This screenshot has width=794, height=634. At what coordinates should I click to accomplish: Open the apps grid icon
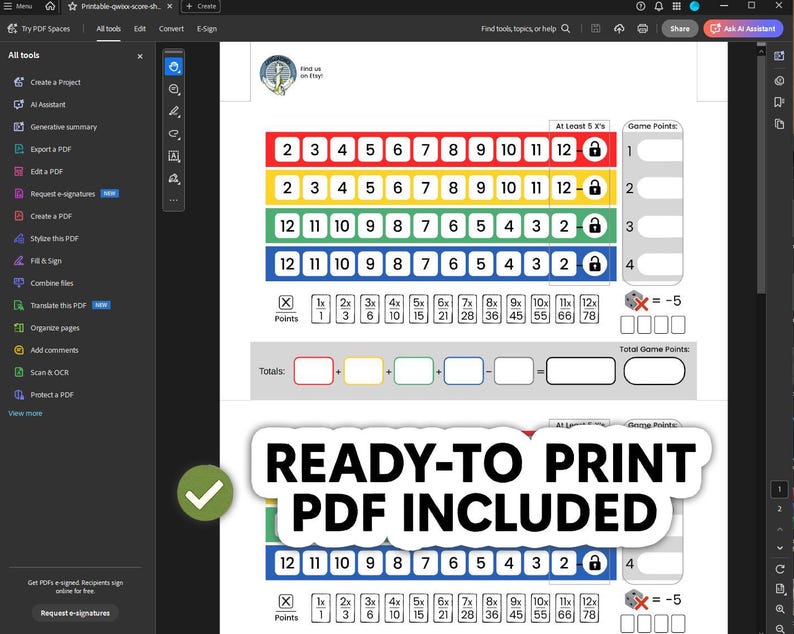[x=677, y=6]
